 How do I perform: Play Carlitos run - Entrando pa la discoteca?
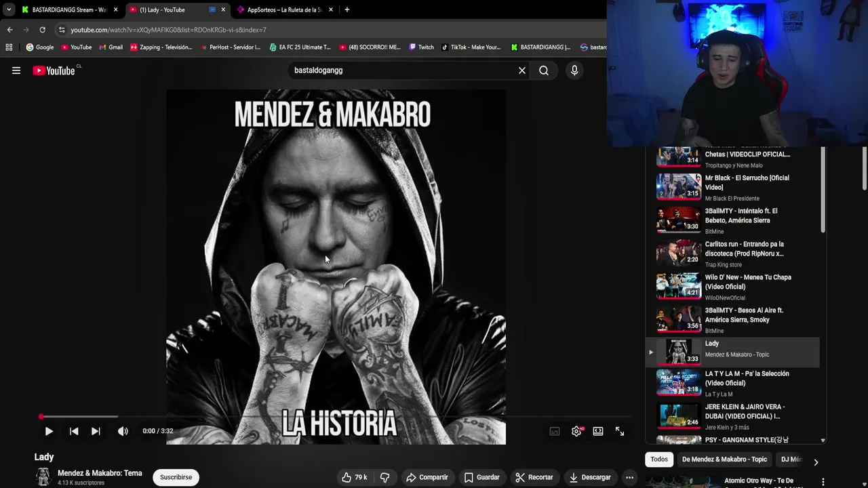click(x=732, y=254)
